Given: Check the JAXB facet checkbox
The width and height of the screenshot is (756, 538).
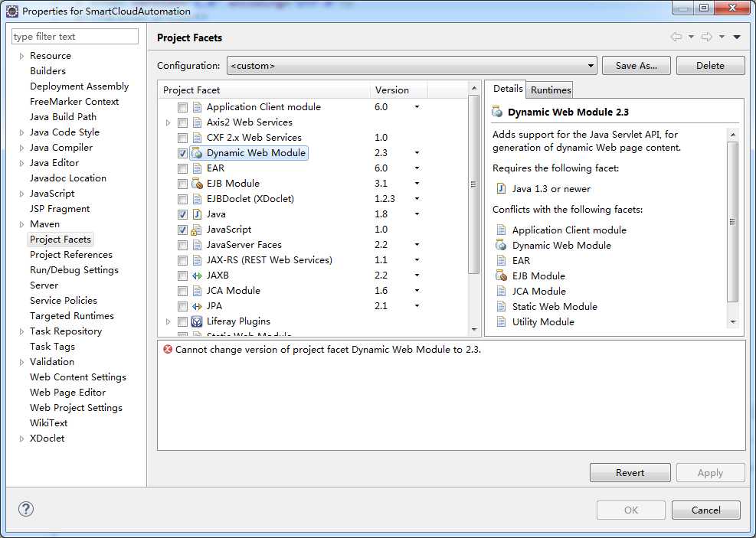Looking at the screenshot, I should pos(182,276).
